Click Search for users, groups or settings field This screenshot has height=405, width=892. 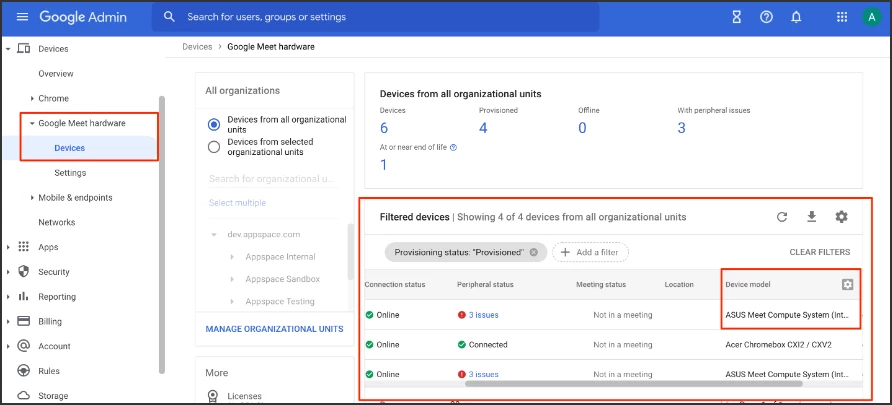375,17
